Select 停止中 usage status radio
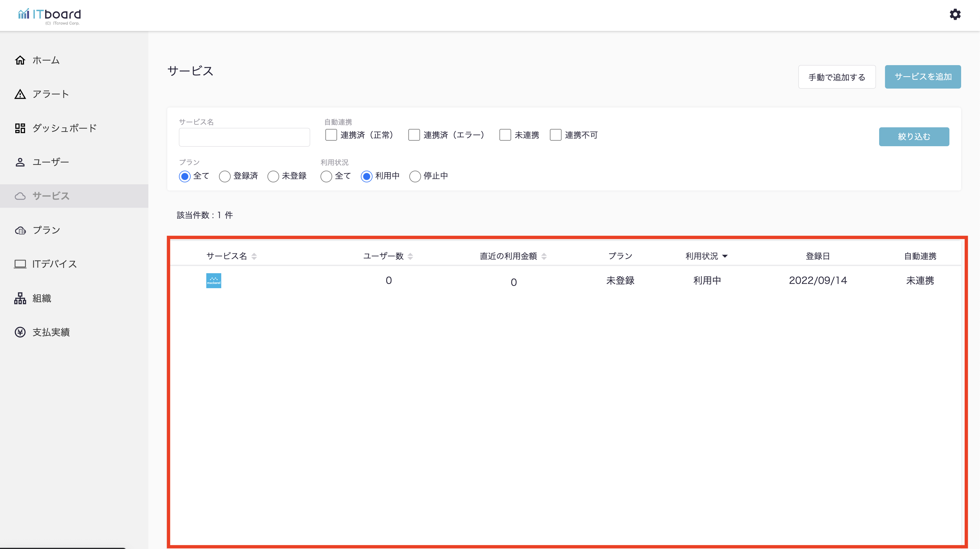 [415, 176]
